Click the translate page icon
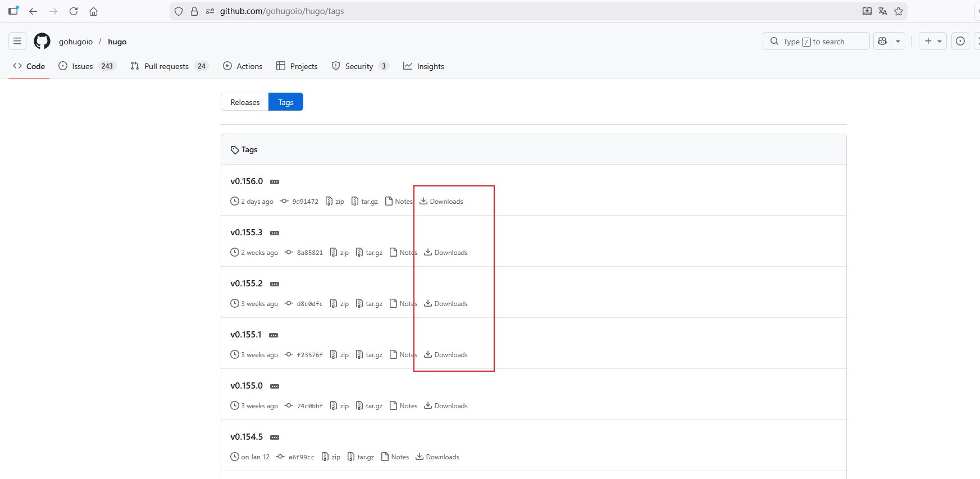This screenshot has width=980, height=479. [x=883, y=11]
